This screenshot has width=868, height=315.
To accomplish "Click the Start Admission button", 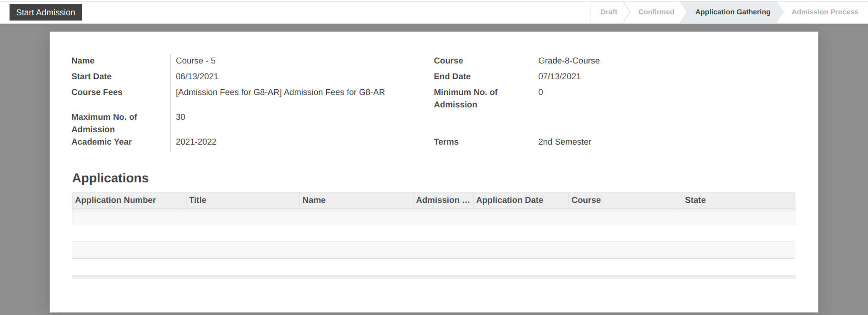I will coord(46,12).
